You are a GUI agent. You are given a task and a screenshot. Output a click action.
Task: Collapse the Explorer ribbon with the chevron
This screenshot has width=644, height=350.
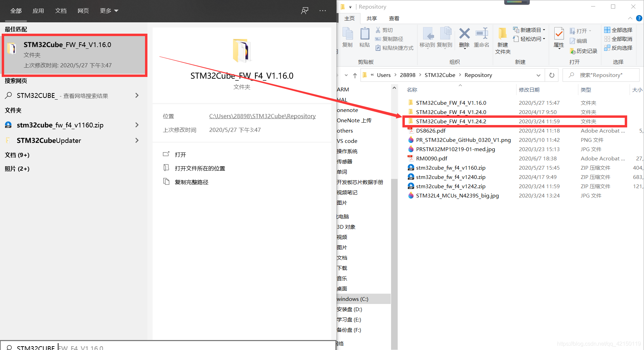tap(630, 18)
